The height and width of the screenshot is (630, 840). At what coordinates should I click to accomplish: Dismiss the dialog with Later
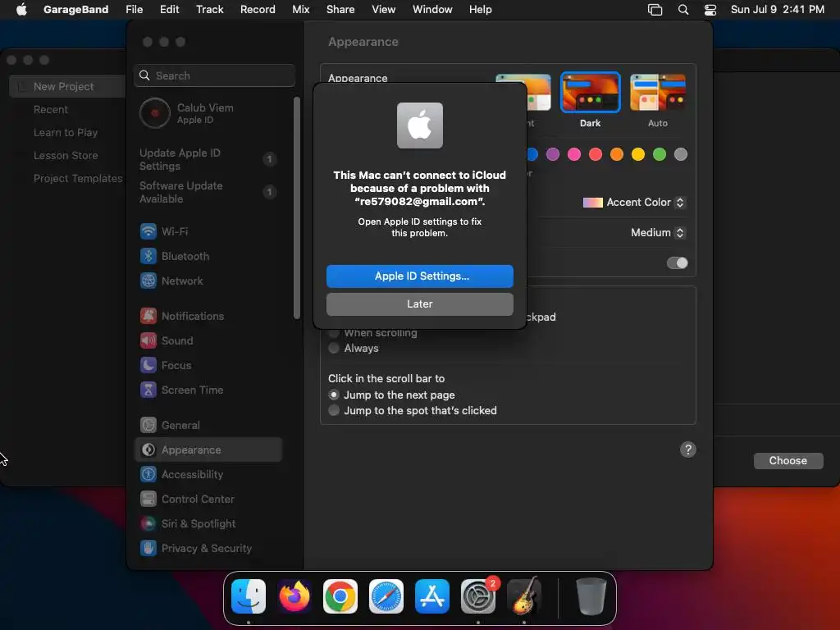(419, 304)
